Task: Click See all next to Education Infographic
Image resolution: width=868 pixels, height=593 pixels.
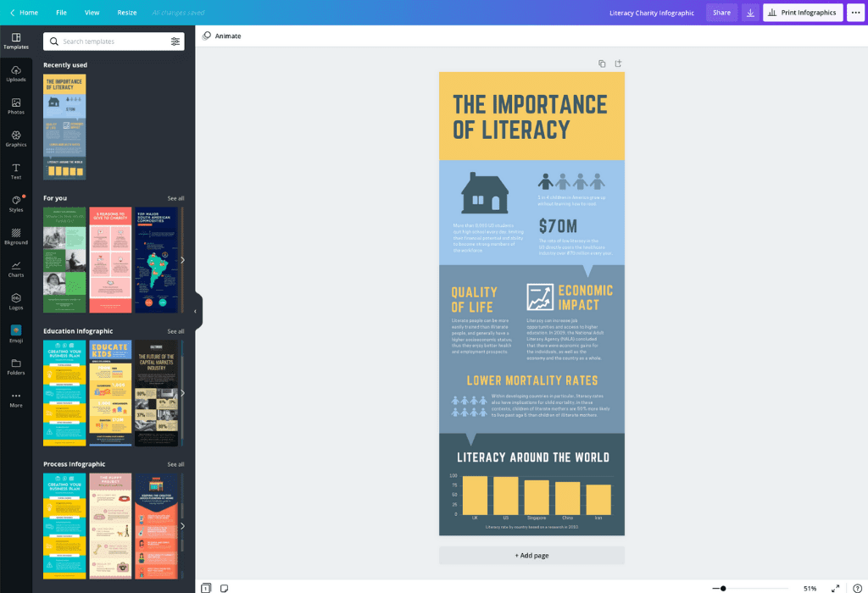Action: point(175,330)
